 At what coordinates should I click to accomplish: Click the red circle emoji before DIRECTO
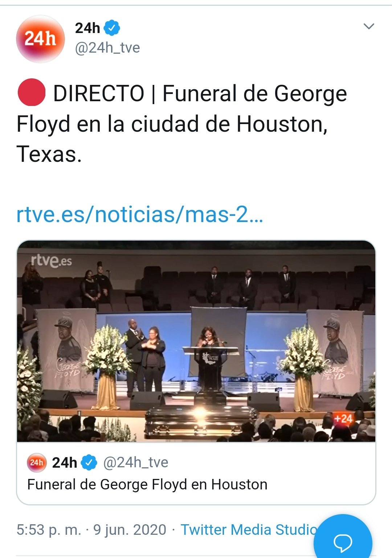pyautogui.click(x=32, y=93)
